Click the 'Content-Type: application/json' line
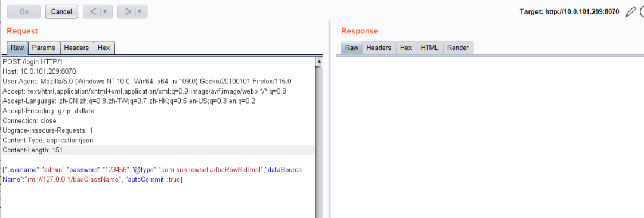The height and width of the screenshot is (218, 644). [48, 141]
